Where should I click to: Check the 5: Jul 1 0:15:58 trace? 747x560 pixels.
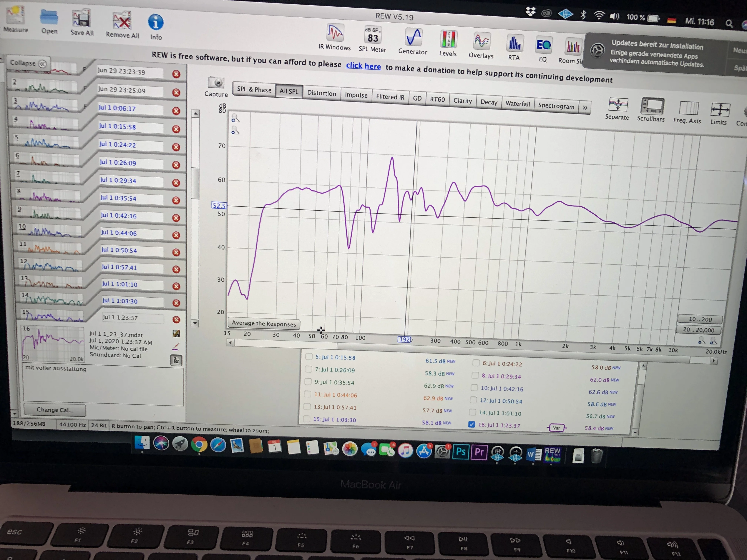pyautogui.click(x=309, y=356)
